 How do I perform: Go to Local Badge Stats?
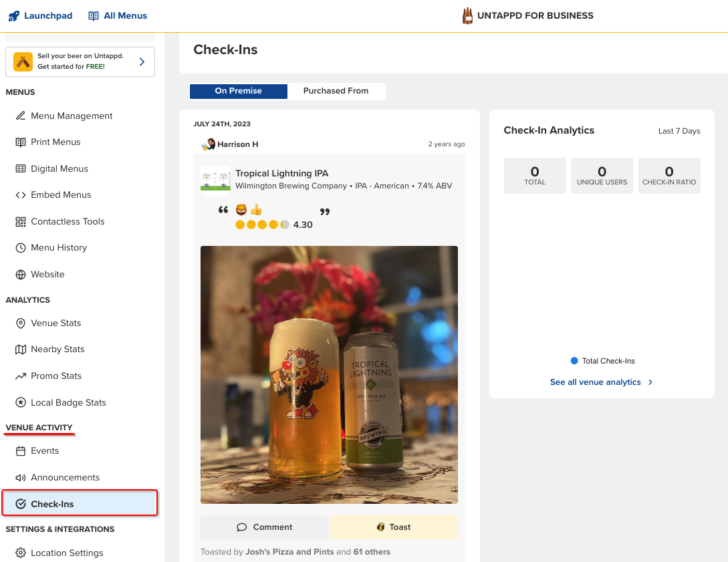coord(68,402)
